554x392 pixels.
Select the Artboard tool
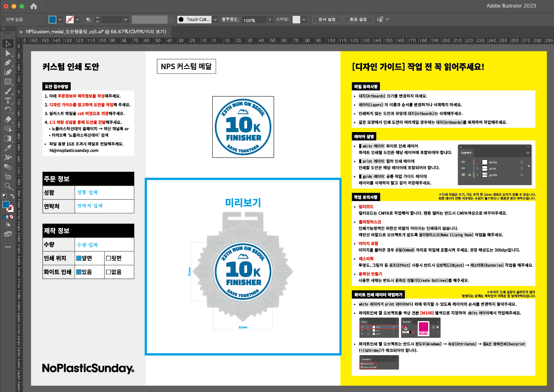(8, 176)
